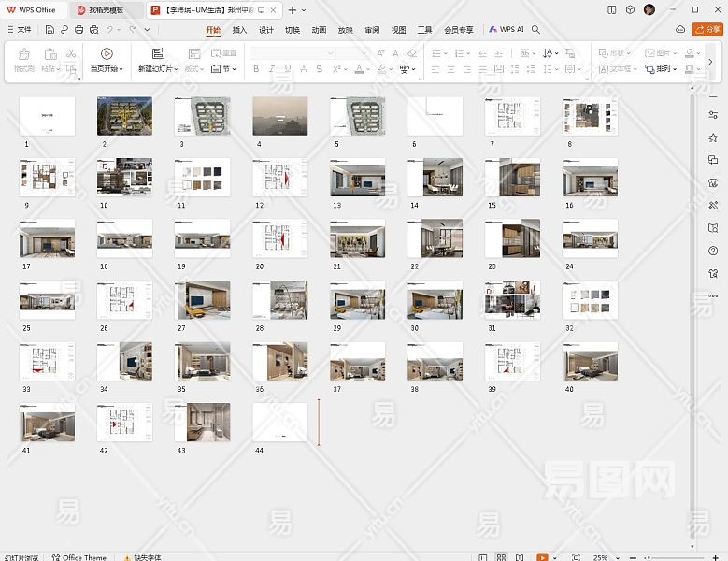This screenshot has height=561, width=728.
Task: Toggle slide sorter view in the status bar
Action: [502, 556]
